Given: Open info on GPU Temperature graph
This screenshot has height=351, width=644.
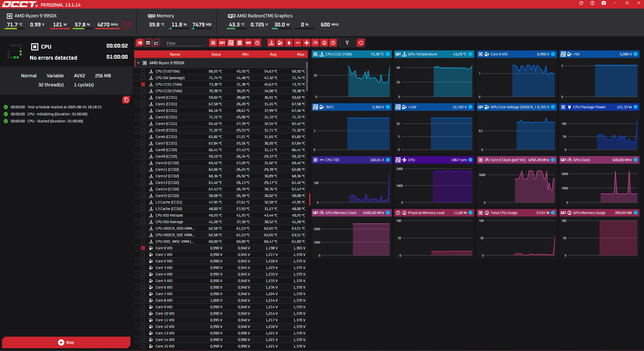Looking at the screenshot, I should click(x=470, y=54).
